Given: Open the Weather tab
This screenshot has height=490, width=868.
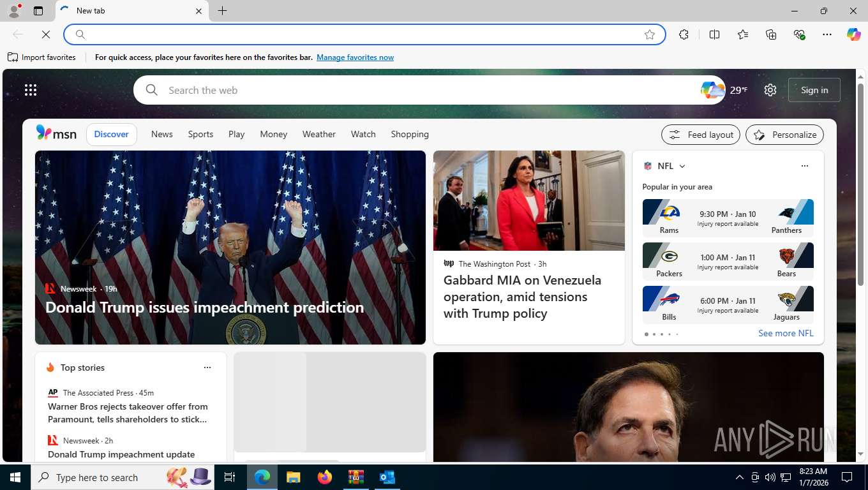Looking at the screenshot, I should 319,134.
